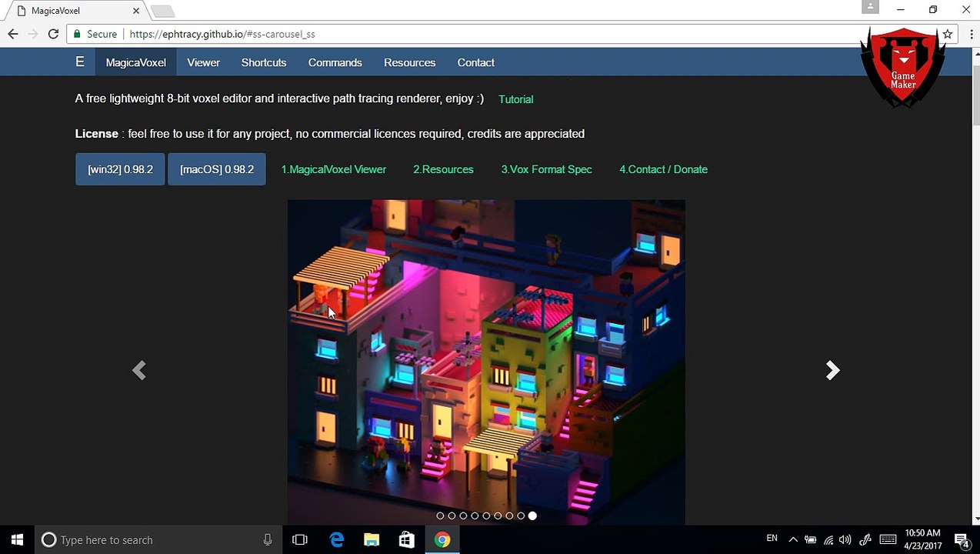Open a new browser tab
The height and width of the screenshot is (554, 980).
pos(162,11)
